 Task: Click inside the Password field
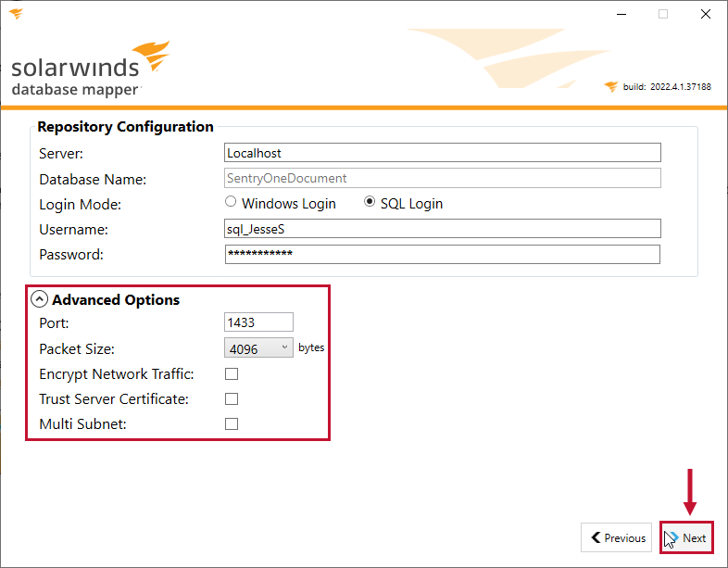click(443, 255)
